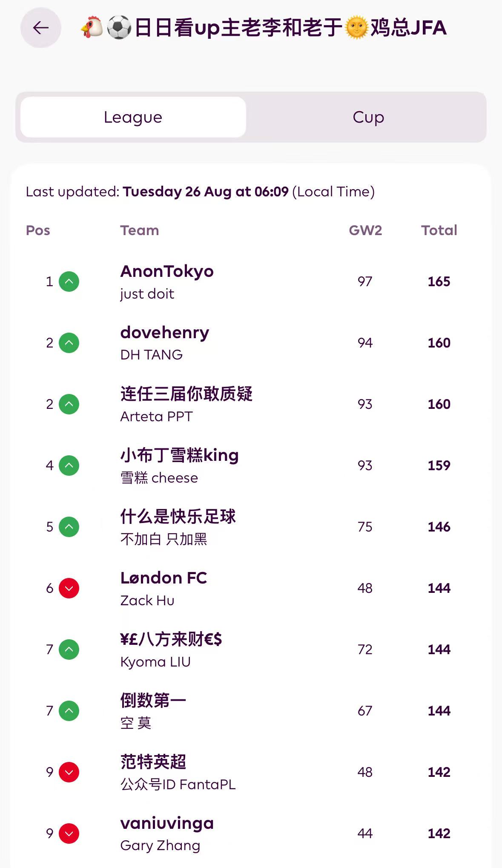The width and height of the screenshot is (502, 868).
Task: Open the AnonTokyo team entry
Action: (x=167, y=272)
